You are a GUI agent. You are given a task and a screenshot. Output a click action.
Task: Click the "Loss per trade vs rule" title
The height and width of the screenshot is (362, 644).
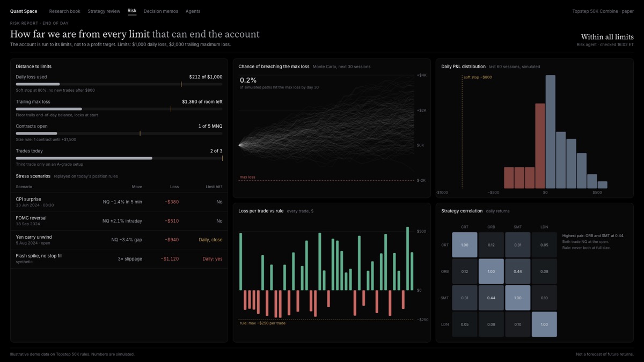pyautogui.click(x=261, y=211)
